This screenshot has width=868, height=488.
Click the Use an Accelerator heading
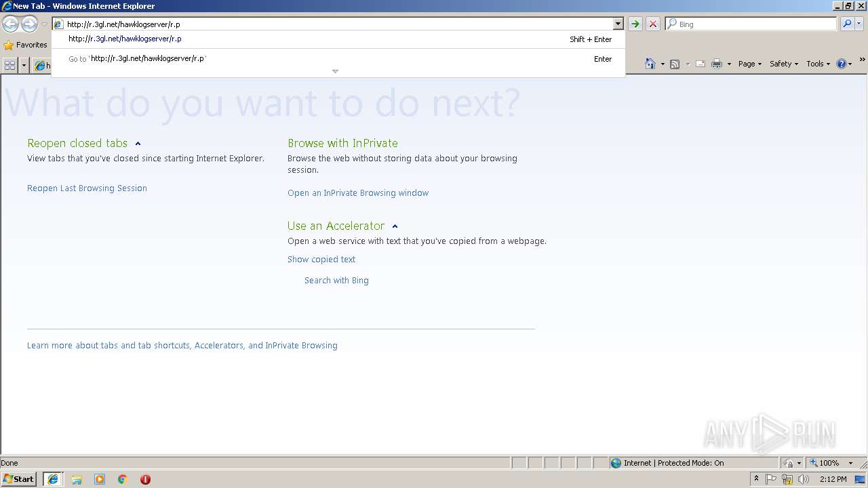336,226
